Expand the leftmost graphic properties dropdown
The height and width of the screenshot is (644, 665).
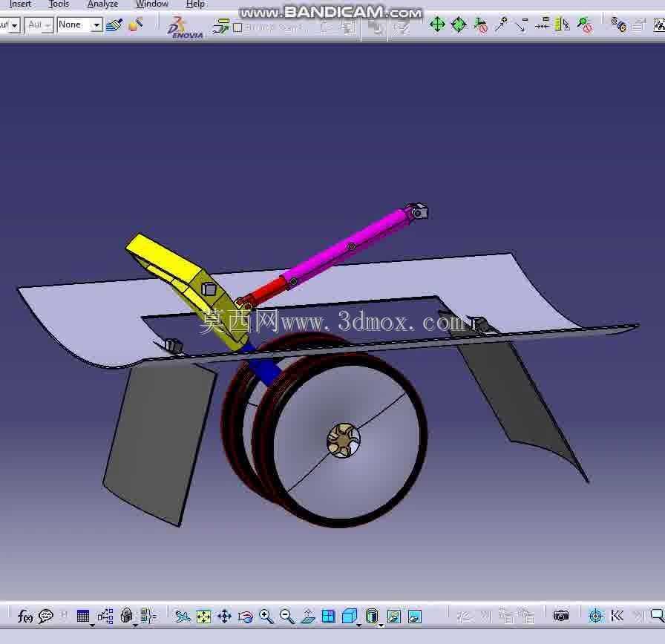point(14,25)
